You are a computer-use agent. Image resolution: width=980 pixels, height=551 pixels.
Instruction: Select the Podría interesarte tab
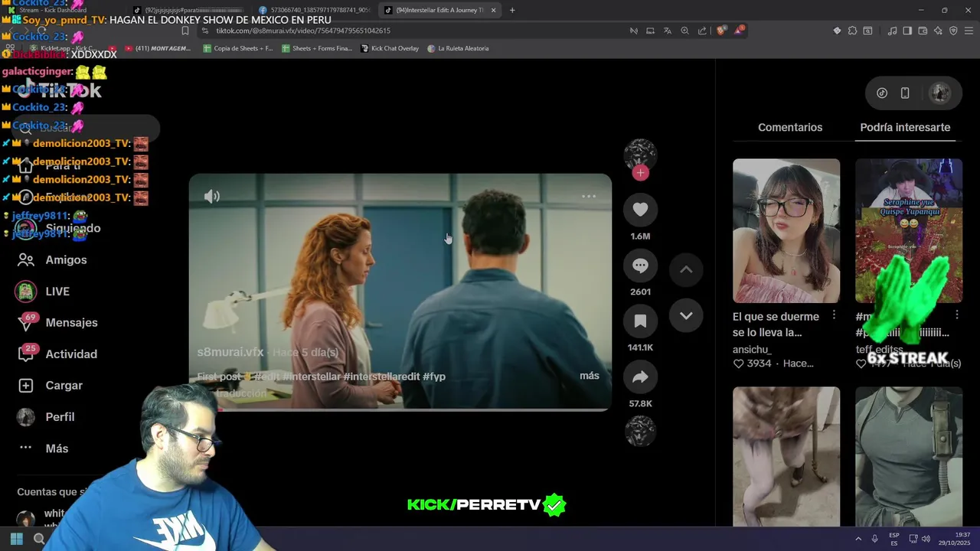coord(905,127)
